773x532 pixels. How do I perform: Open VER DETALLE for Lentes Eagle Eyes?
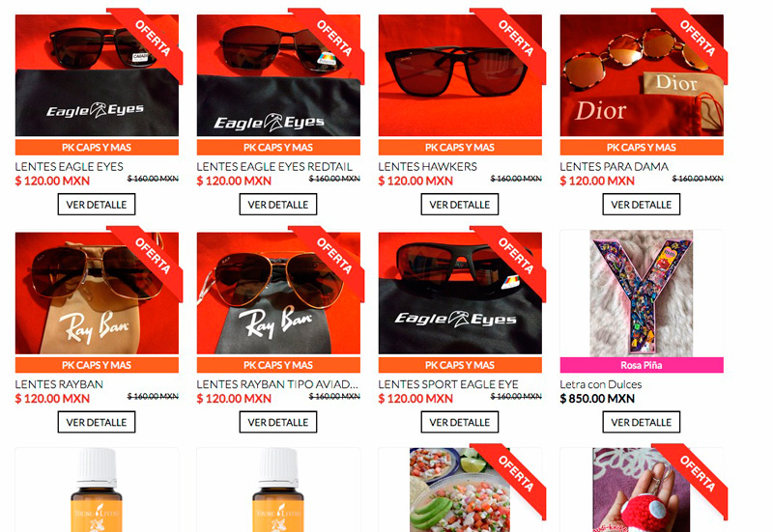(x=97, y=205)
